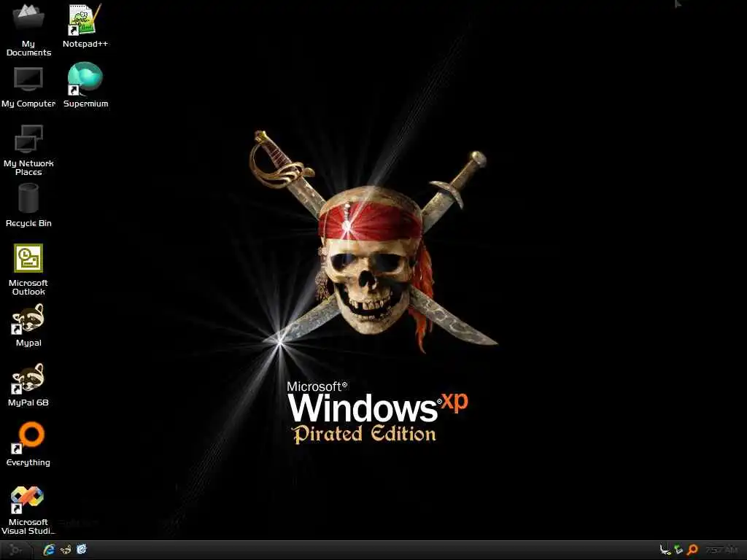The height and width of the screenshot is (560, 747).
Task: Select the MyPal 68 shortcut
Action: [x=28, y=385]
